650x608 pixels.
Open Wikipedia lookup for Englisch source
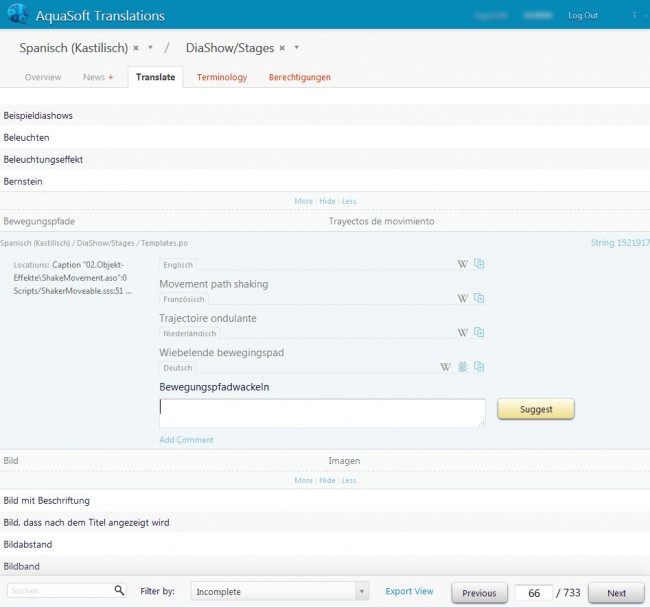click(462, 264)
